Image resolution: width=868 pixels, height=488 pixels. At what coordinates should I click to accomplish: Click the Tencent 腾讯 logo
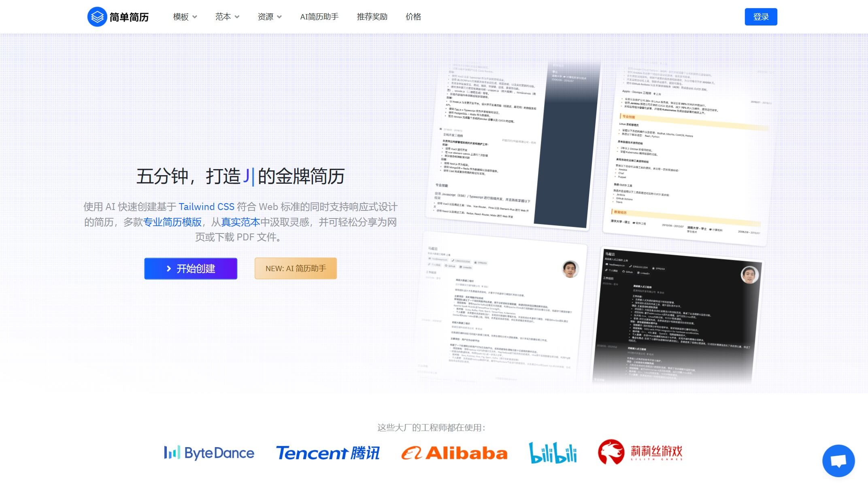point(328,453)
